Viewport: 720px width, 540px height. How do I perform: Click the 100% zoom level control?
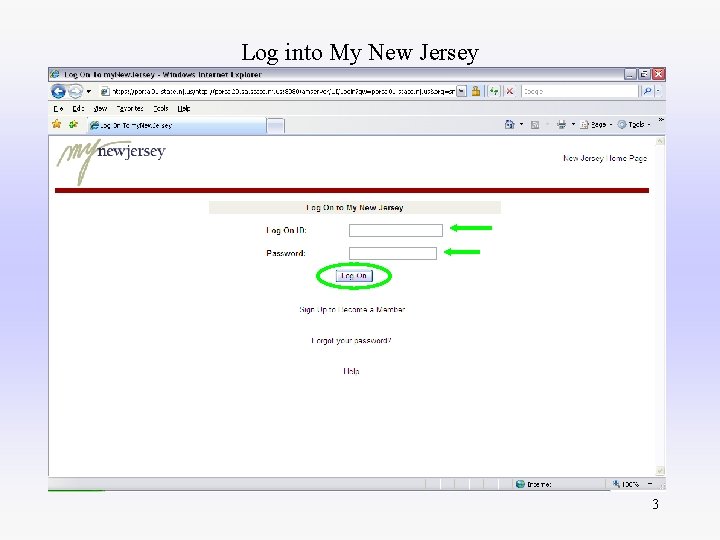coord(626,484)
